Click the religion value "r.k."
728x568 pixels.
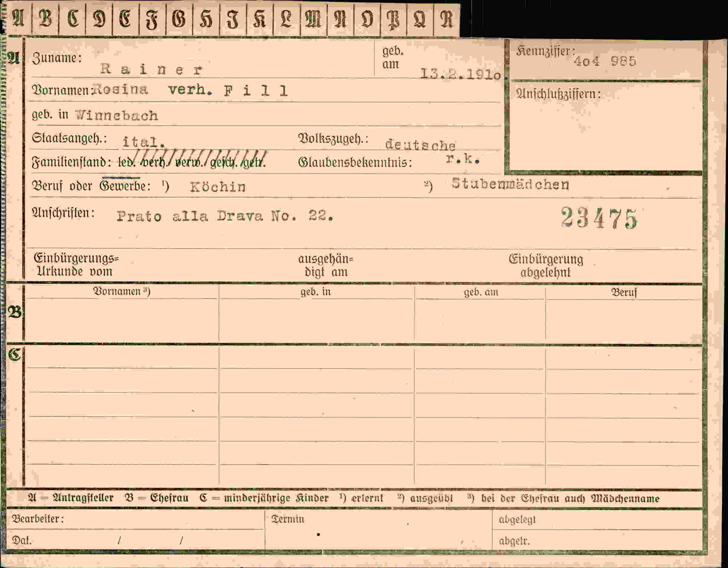pos(463,160)
